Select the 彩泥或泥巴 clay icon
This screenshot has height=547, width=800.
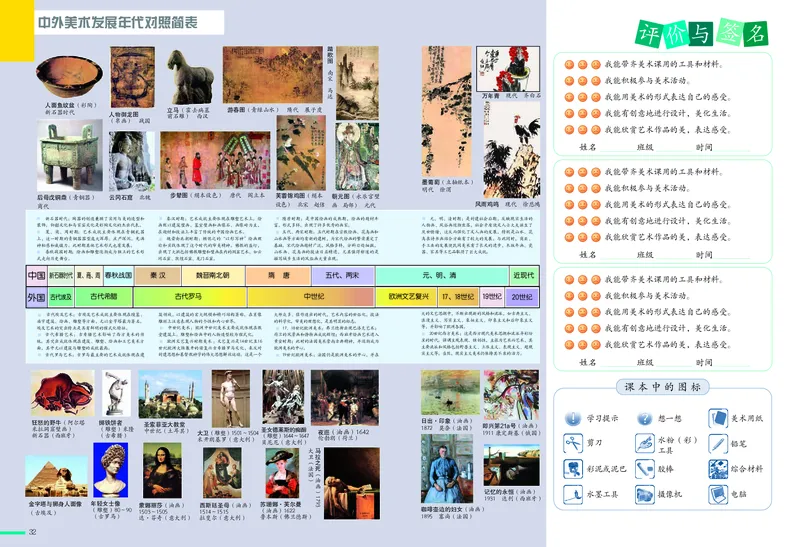tap(572, 468)
